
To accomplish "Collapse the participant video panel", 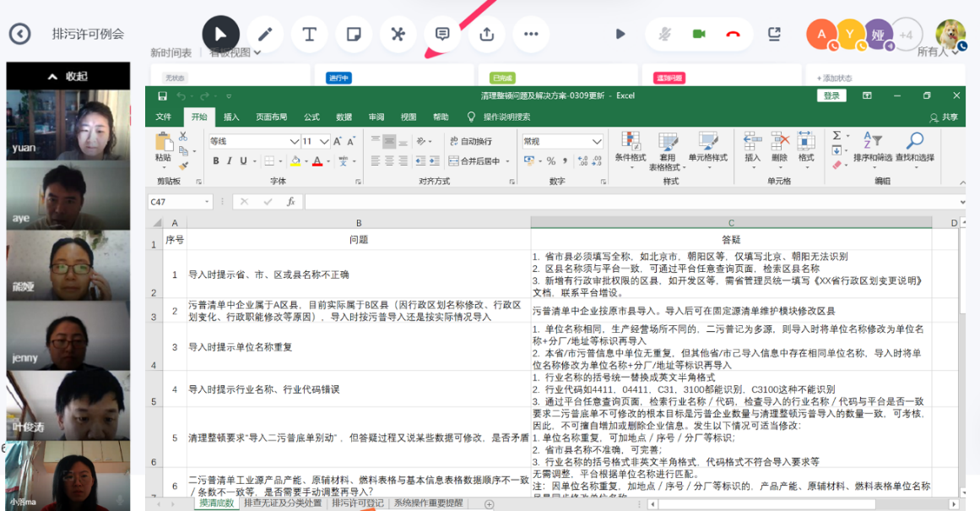I will [x=68, y=76].
